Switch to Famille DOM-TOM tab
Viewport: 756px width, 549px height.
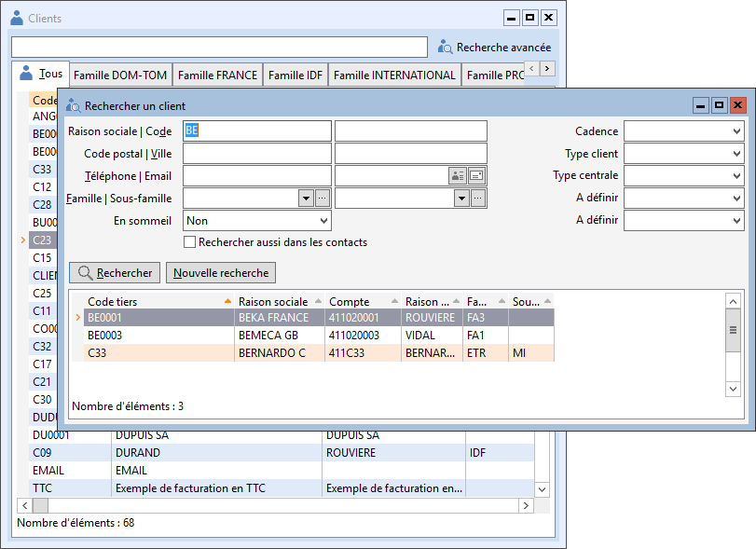pyautogui.click(x=120, y=75)
